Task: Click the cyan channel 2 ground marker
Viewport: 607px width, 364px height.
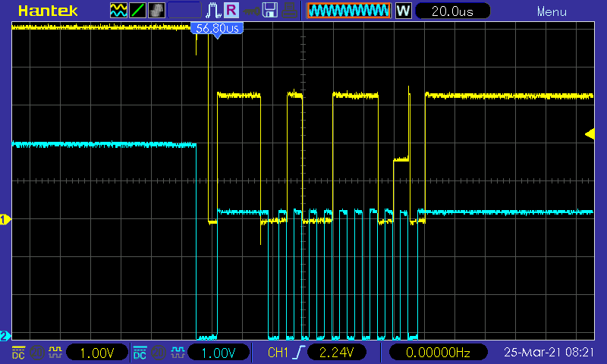Action: click(5, 336)
